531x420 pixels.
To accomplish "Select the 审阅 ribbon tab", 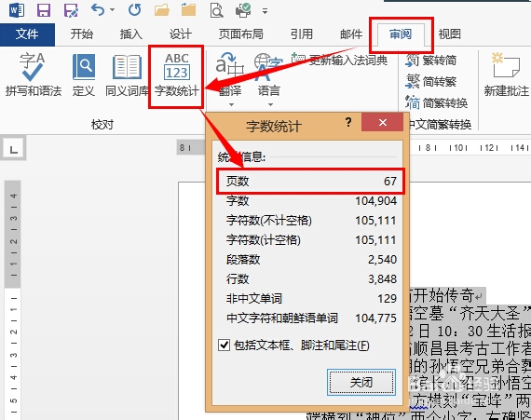I will [401, 34].
